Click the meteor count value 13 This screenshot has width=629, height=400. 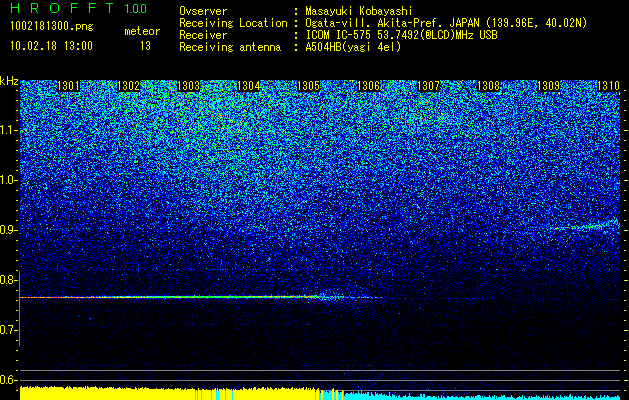coord(145,46)
